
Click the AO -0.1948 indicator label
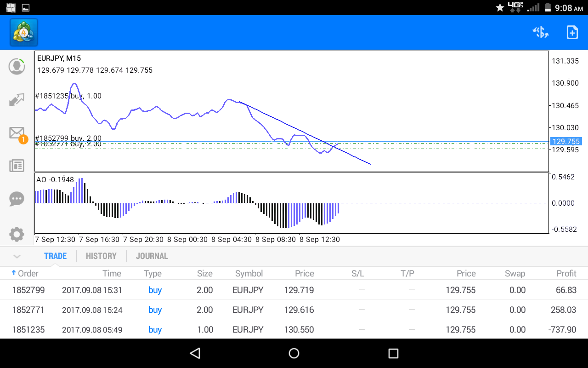55,180
